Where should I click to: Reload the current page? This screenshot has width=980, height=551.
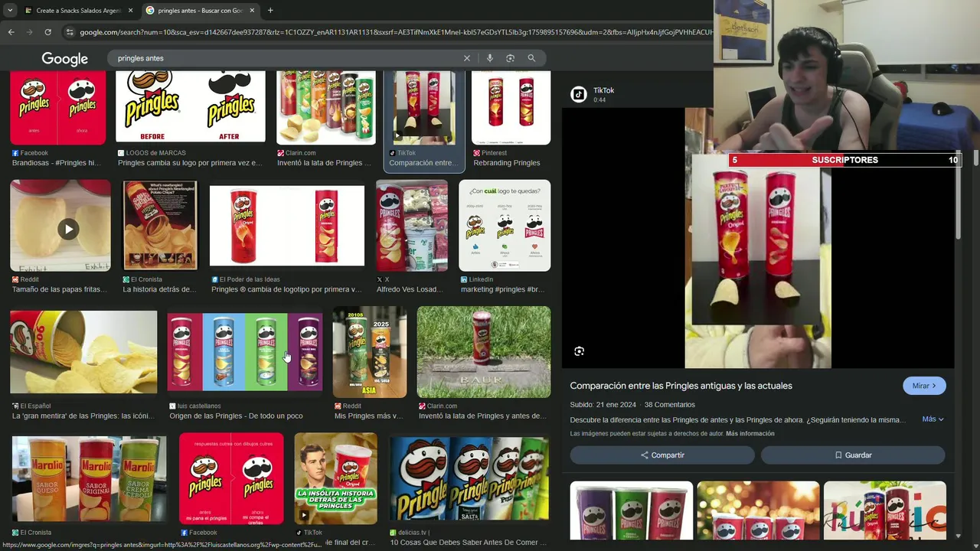[47, 32]
